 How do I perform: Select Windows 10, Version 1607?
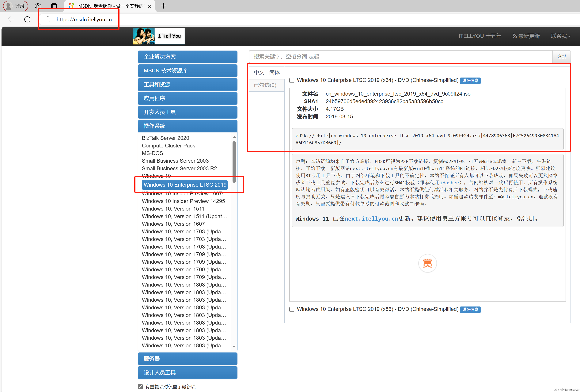coord(173,224)
